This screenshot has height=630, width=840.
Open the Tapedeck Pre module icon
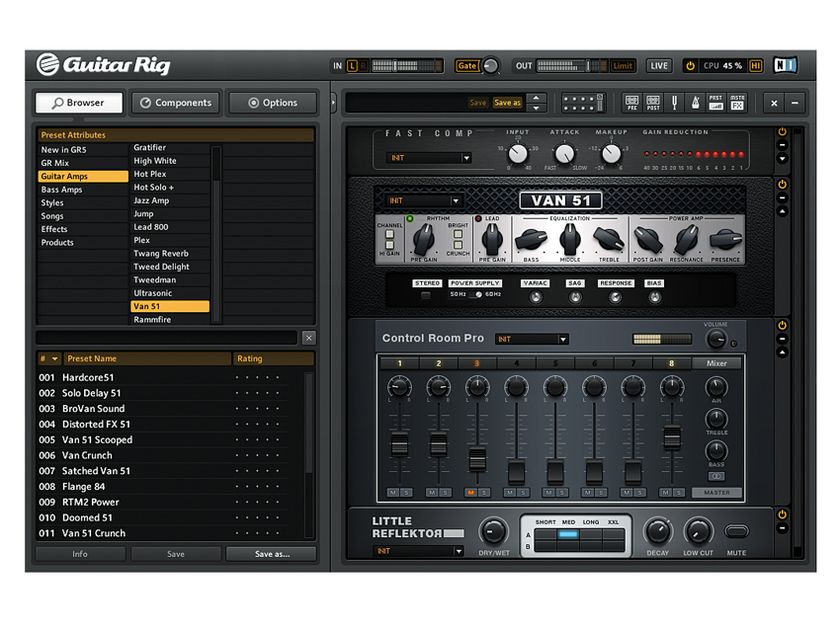point(632,102)
